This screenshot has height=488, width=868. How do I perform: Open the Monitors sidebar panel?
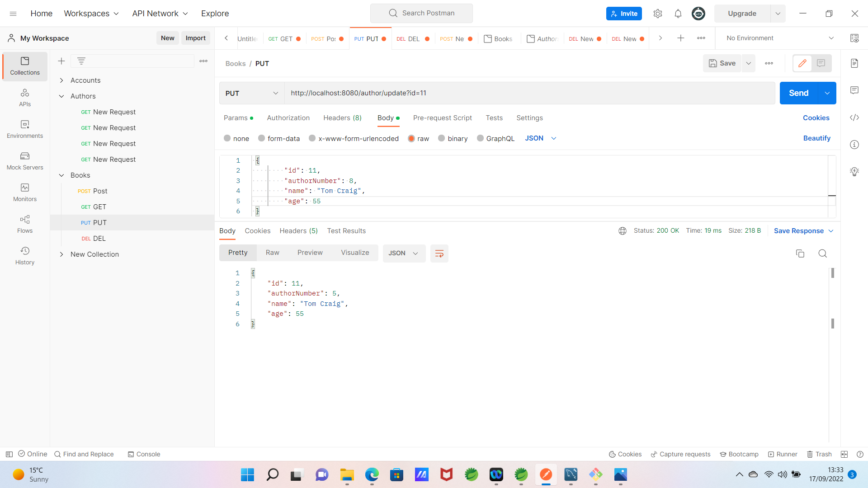25,192
